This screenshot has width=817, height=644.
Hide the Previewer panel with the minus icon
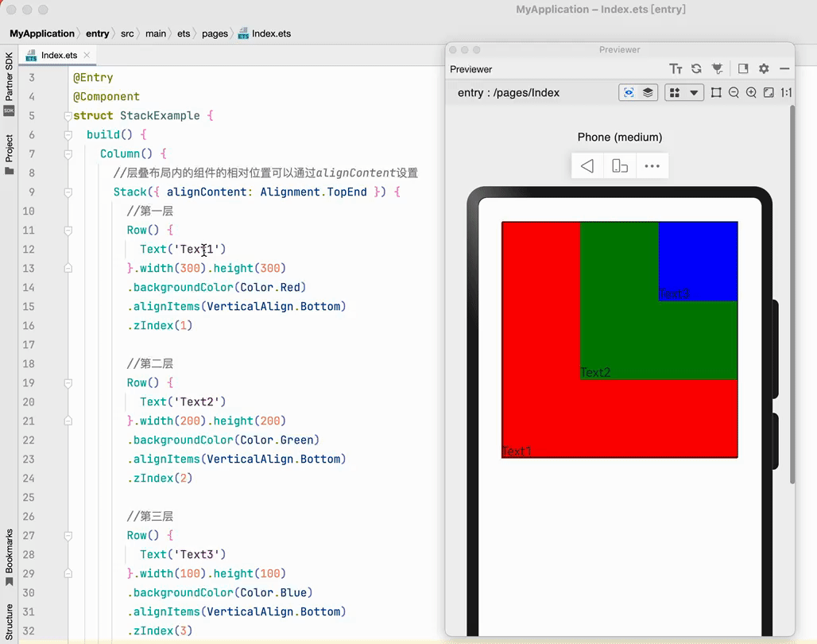[x=784, y=69]
